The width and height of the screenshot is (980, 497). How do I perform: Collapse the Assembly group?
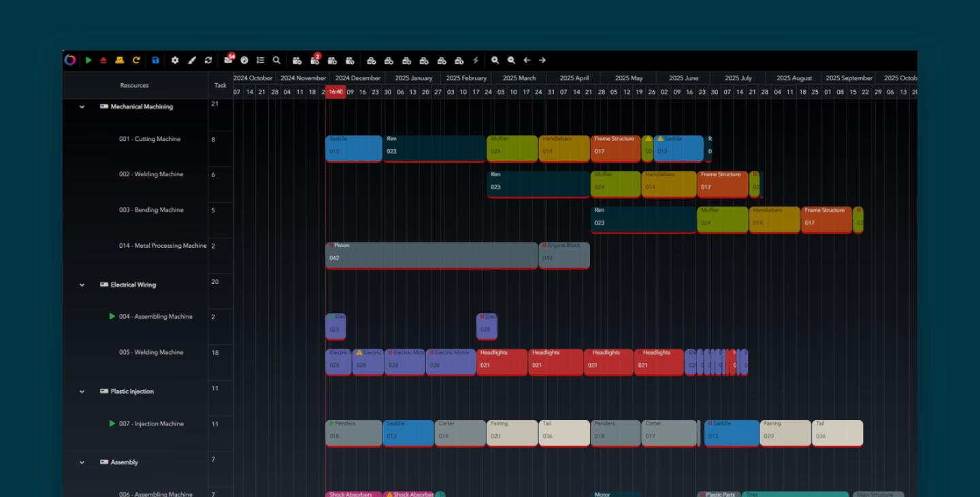click(x=82, y=462)
